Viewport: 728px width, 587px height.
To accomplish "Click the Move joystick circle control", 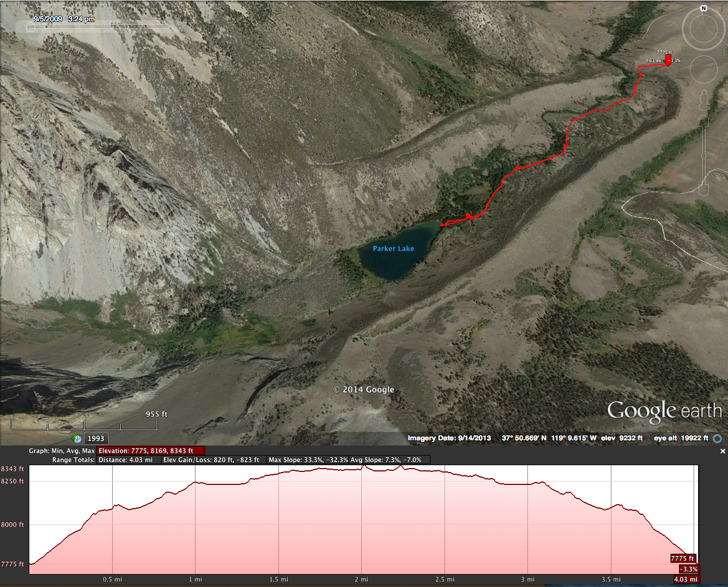I will click(x=703, y=70).
